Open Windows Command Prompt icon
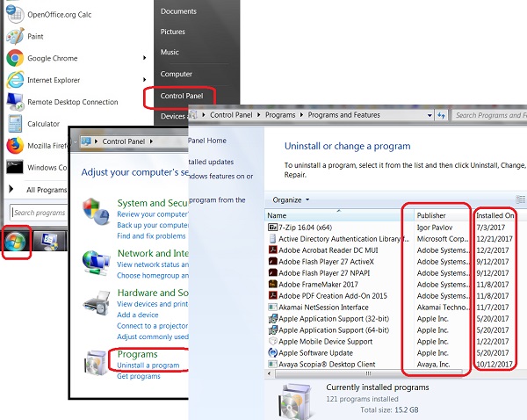The width and height of the screenshot is (527, 420). pos(15,167)
